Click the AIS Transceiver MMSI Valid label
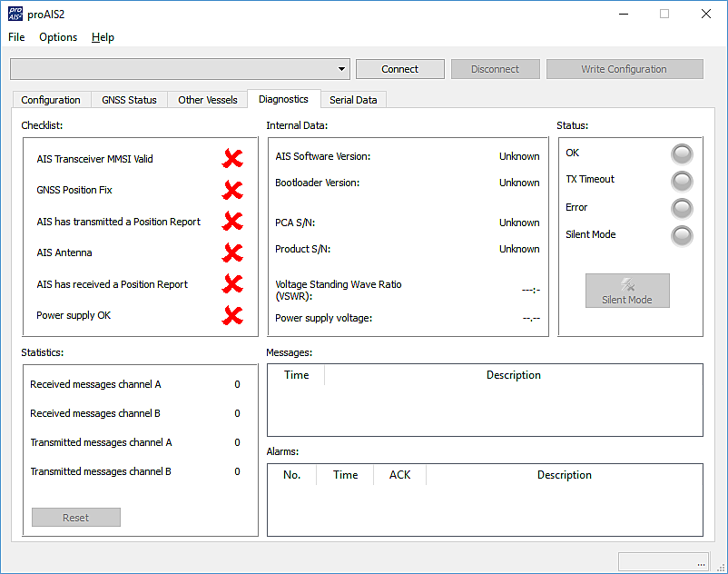The height and width of the screenshot is (574, 728). (94, 159)
